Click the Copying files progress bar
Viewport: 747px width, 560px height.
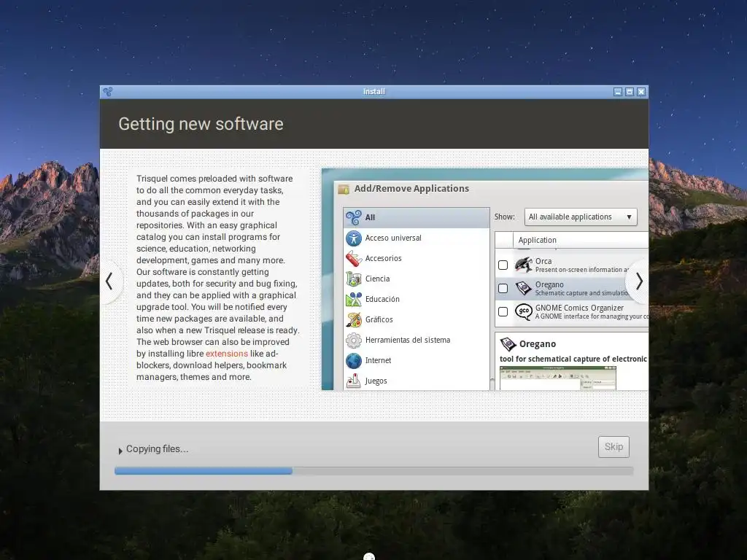(374, 471)
